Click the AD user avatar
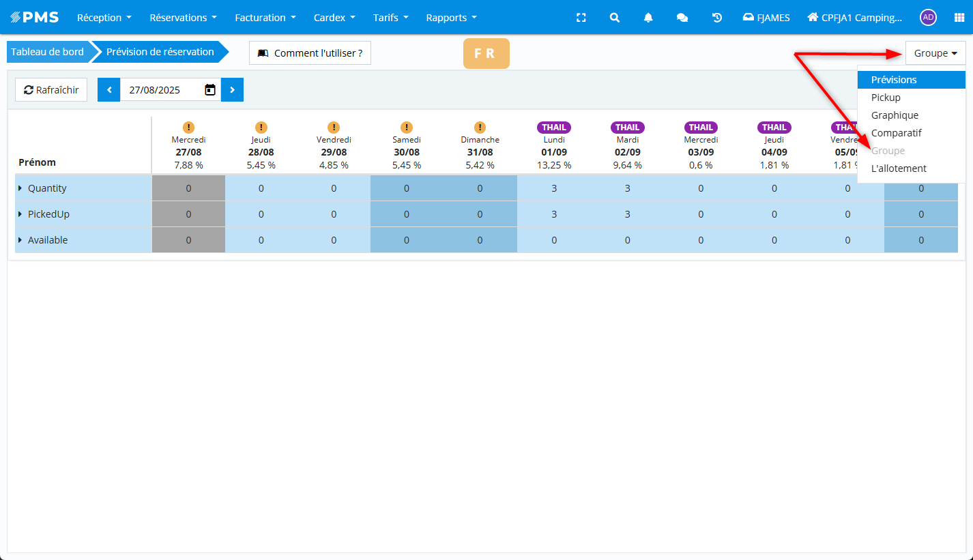The width and height of the screenshot is (973, 560). coord(928,18)
